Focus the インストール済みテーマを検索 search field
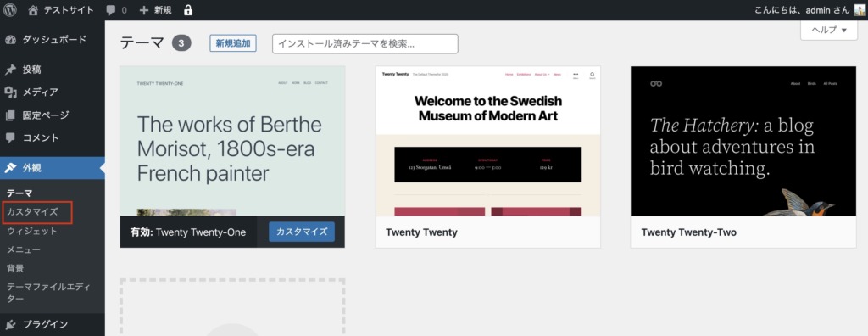The image size is (868, 336). click(x=364, y=44)
